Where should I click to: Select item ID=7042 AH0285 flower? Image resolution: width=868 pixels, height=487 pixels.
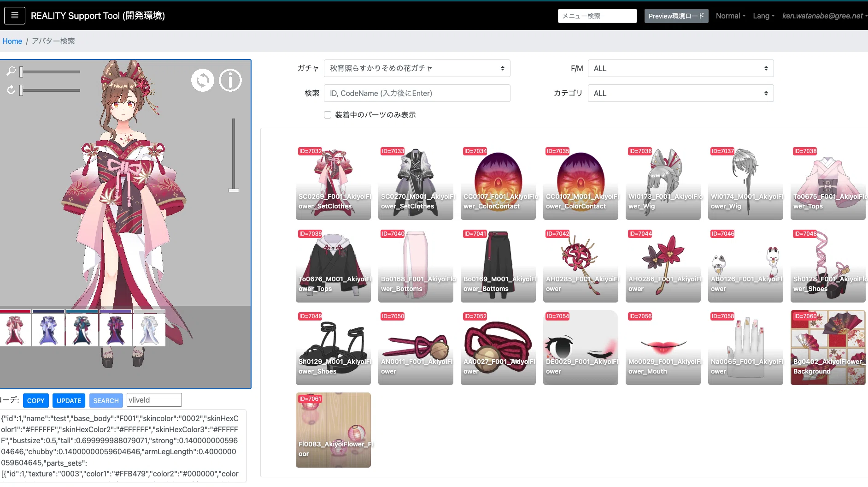(x=581, y=266)
